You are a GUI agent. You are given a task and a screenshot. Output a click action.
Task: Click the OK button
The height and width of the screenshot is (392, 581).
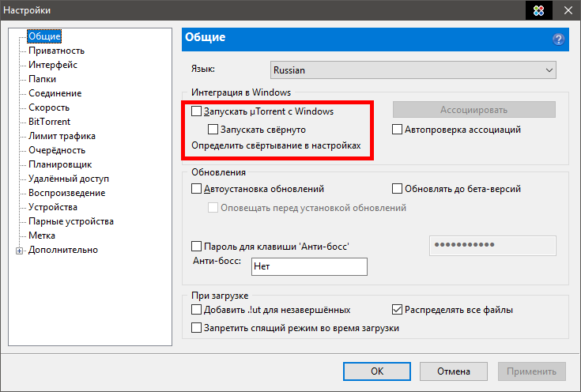377,371
